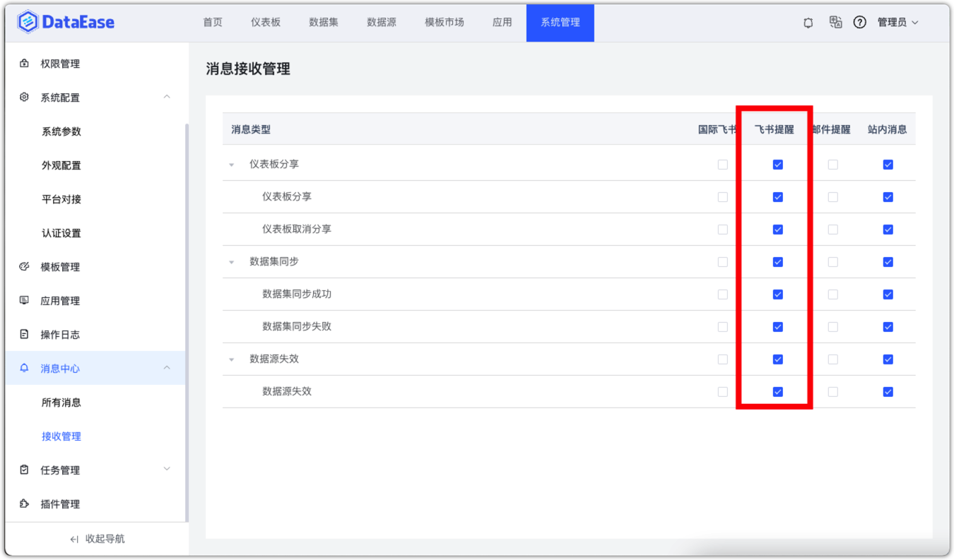954x560 pixels.
Task: Open the 数据源 tab
Action: point(382,23)
